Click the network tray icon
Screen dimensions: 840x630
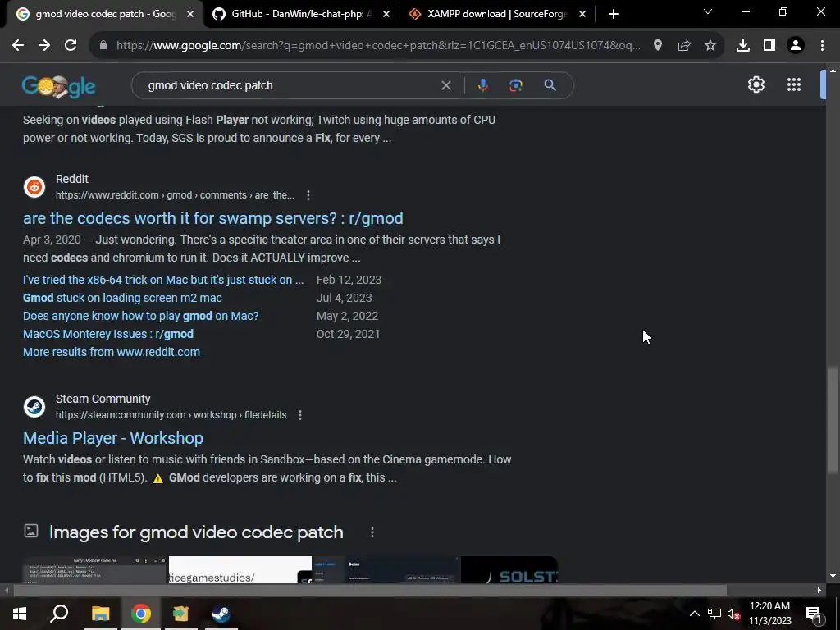coord(714,614)
